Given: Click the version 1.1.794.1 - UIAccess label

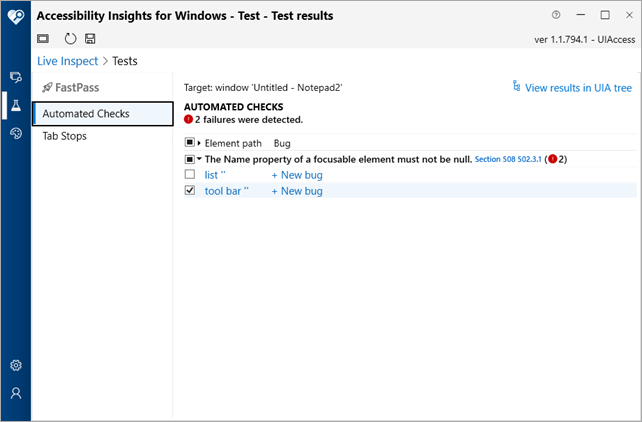Looking at the screenshot, I should tap(585, 39).
